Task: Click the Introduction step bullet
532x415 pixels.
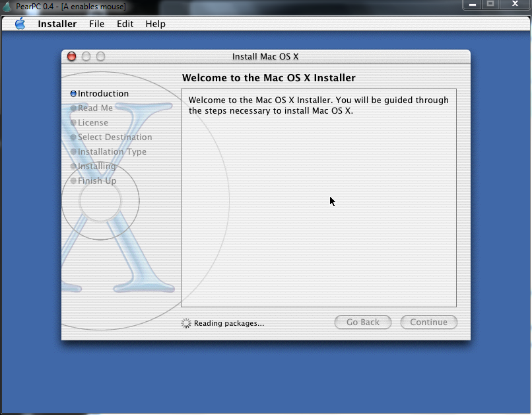Action: click(73, 94)
